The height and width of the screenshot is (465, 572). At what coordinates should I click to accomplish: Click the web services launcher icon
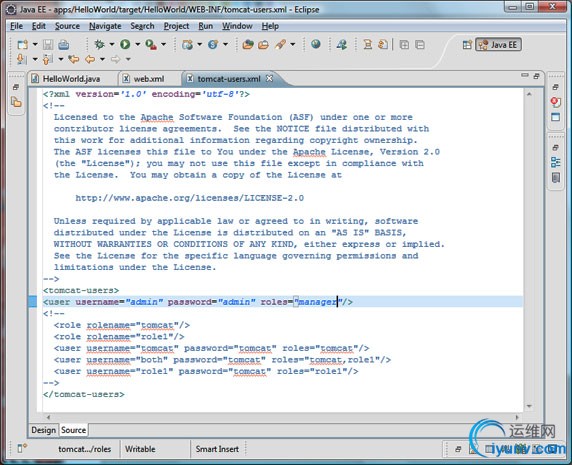tap(342, 44)
